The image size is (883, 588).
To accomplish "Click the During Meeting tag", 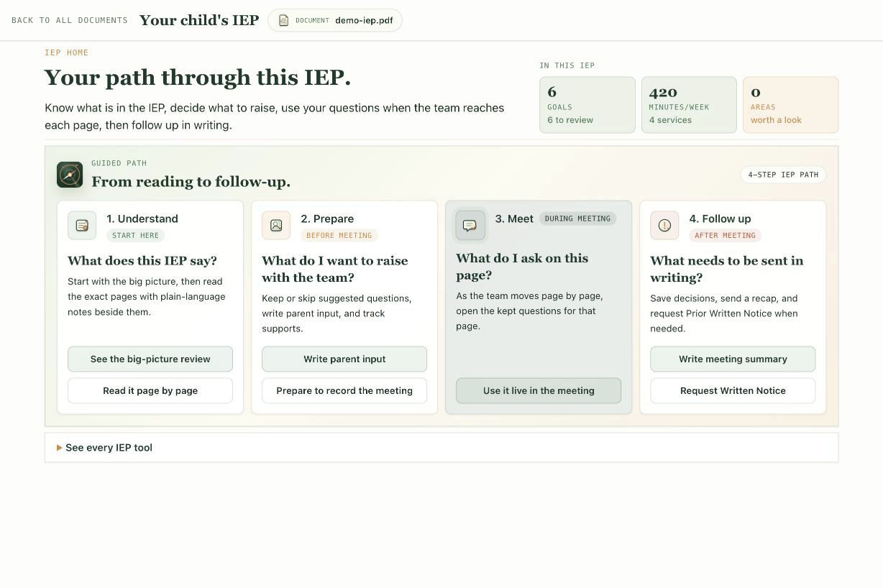I will point(577,219).
